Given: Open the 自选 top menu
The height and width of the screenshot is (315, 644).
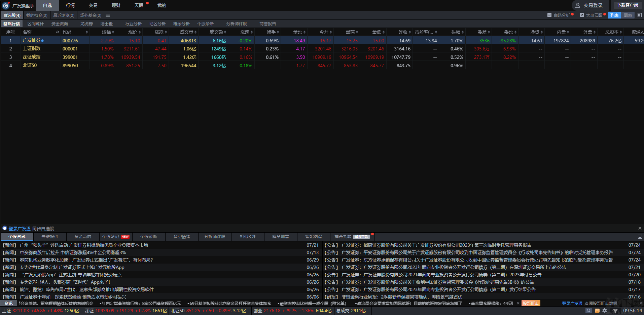Looking at the screenshot, I should coord(47,5).
